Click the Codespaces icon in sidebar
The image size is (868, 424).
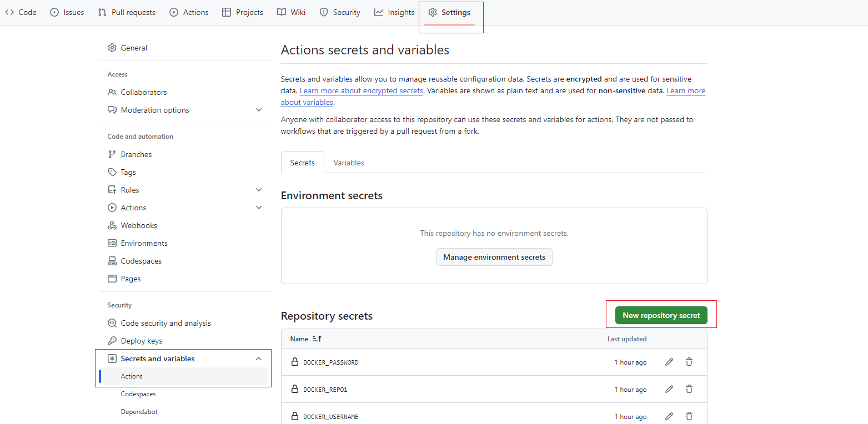pyautogui.click(x=112, y=261)
